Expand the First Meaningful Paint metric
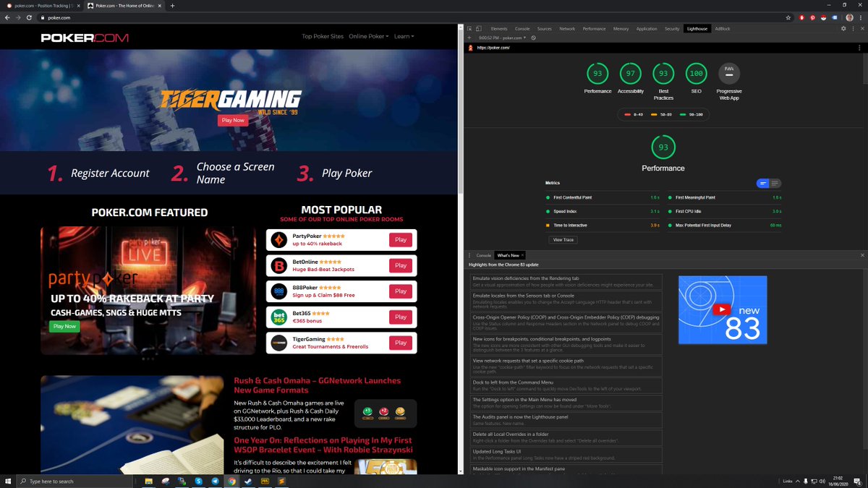This screenshot has height=488, width=868. click(x=724, y=197)
